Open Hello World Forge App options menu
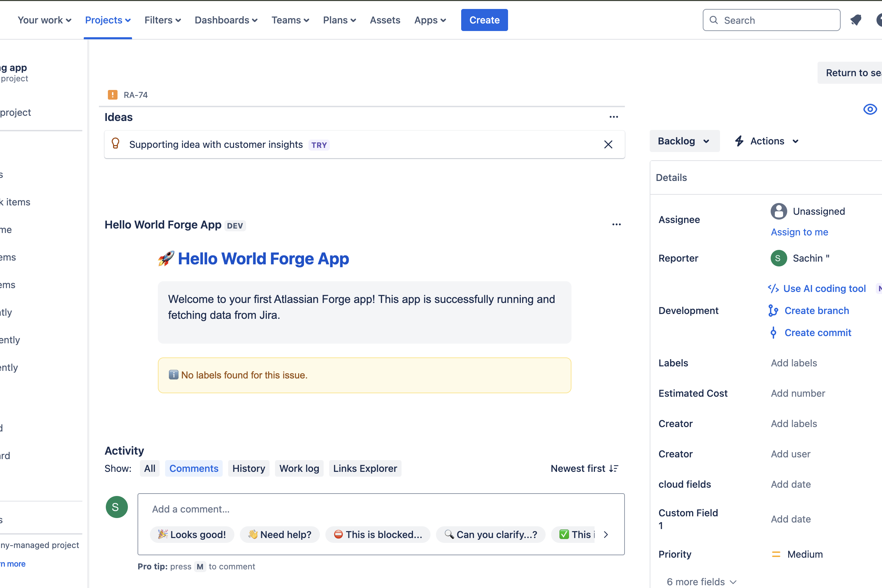Image resolution: width=882 pixels, height=588 pixels. tap(616, 225)
